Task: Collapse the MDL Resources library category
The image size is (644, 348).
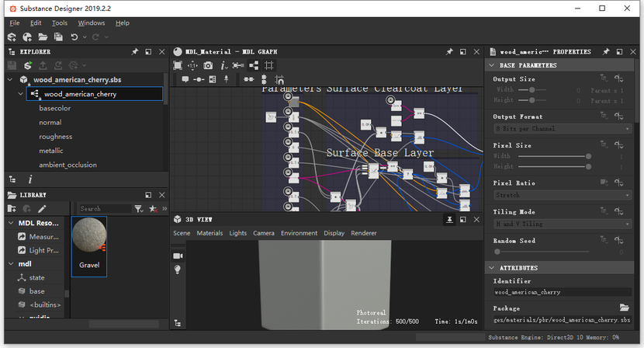Action: 11,223
